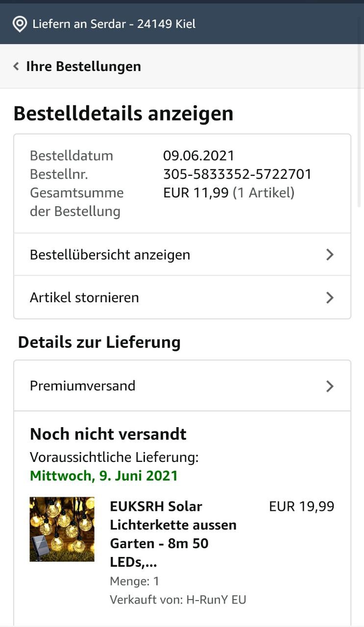Open the Artikel stornieren chevron arrow
This screenshot has width=364, height=627.
point(330,297)
